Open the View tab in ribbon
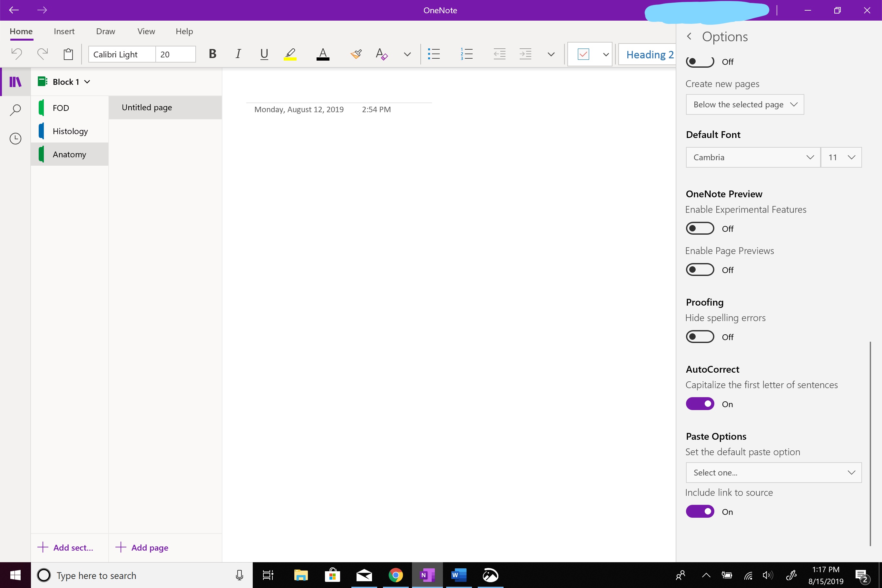The image size is (882, 588). 146,31
